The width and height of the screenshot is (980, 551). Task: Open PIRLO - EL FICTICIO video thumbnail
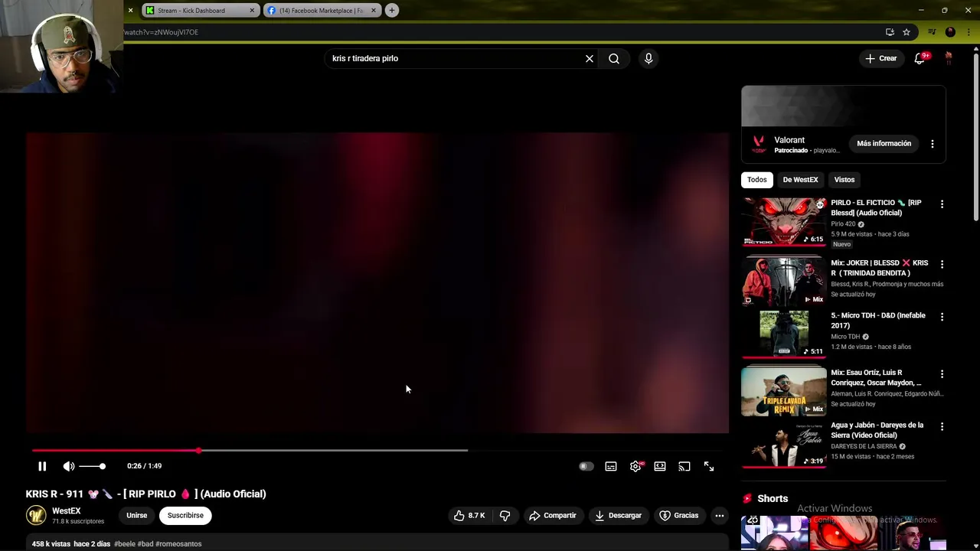(784, 222)
